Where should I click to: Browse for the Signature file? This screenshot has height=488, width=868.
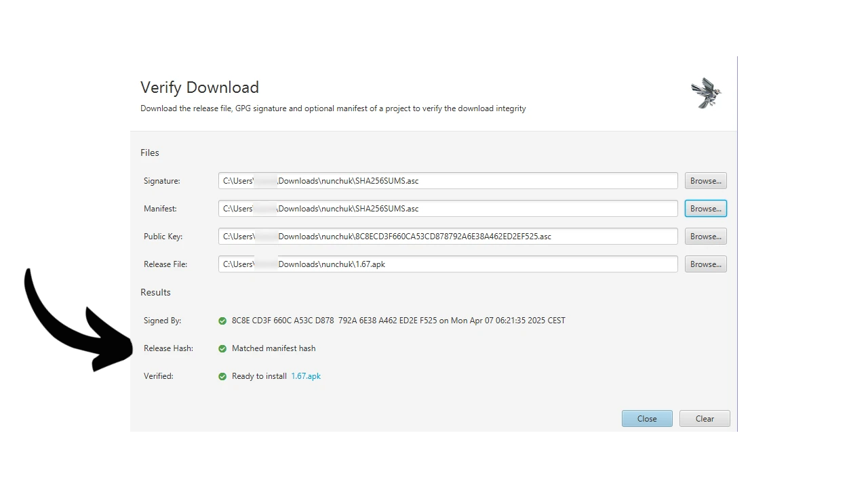tap(705, 181)
